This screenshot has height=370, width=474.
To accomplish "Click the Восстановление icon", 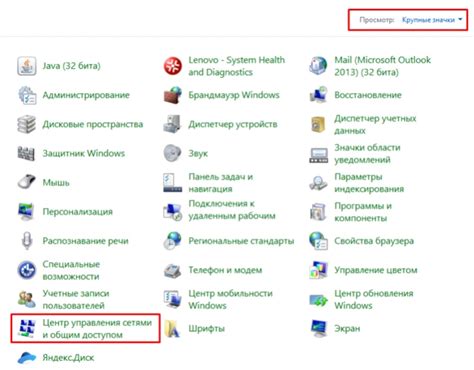I will pos(318,95).
